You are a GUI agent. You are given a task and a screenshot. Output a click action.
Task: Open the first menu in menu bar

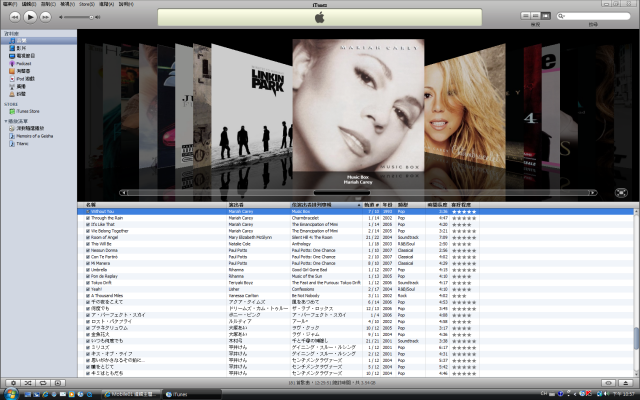coord(10,4)
